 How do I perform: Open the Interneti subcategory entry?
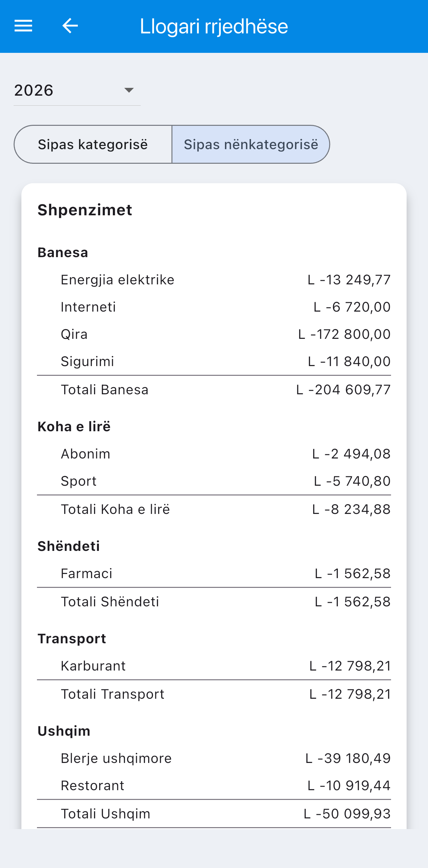[214, 307]
